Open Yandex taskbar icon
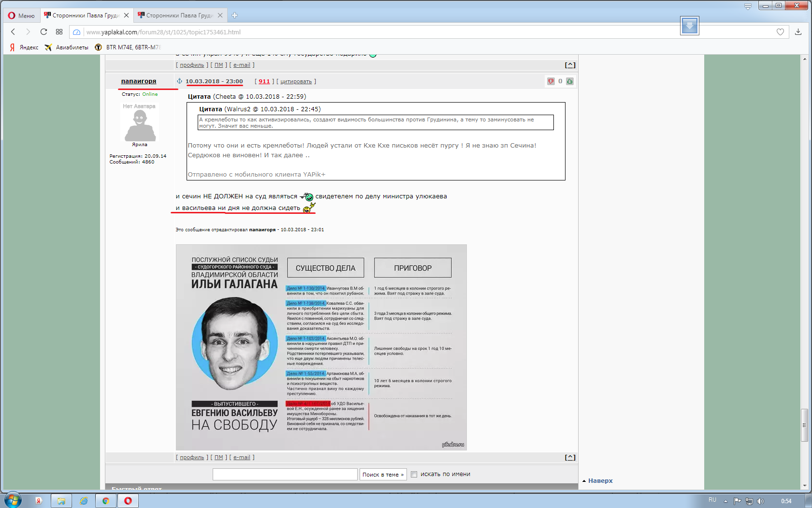The image size is (812, 508). pyautogui.click(x=39, y=501)
